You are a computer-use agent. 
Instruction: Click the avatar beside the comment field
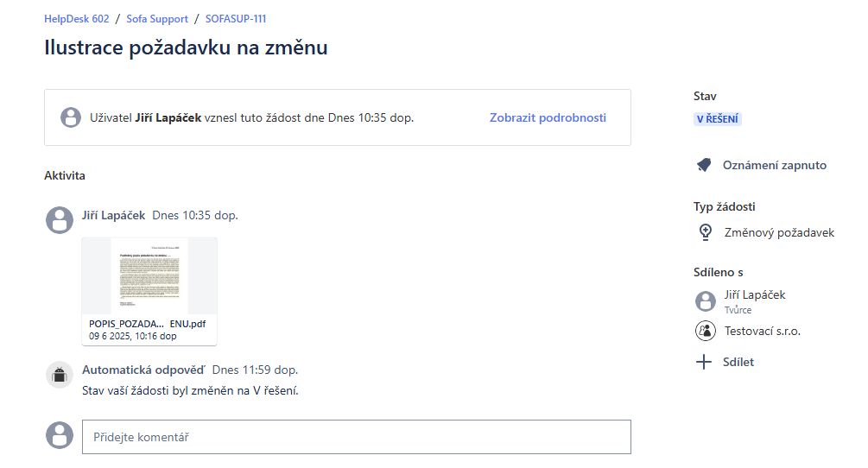coord(60,435)
